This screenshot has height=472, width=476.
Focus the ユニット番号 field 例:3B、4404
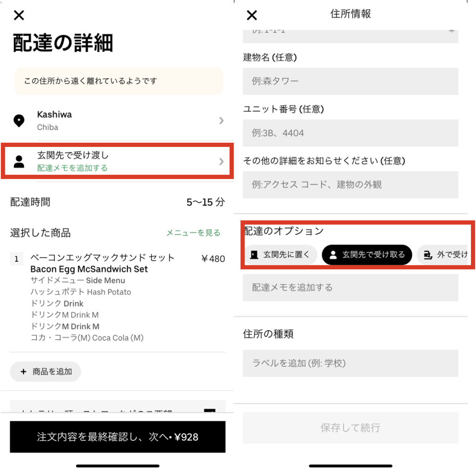tap(350, 133)
